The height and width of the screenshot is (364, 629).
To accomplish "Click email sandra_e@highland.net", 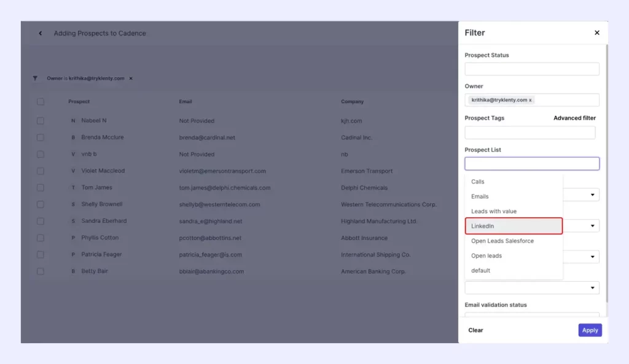I will click(x=211, y=221).
